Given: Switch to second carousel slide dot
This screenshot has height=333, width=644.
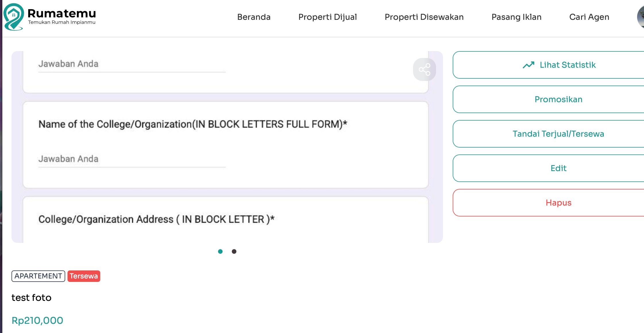Looking at the screenshot, I should [234, 251].
